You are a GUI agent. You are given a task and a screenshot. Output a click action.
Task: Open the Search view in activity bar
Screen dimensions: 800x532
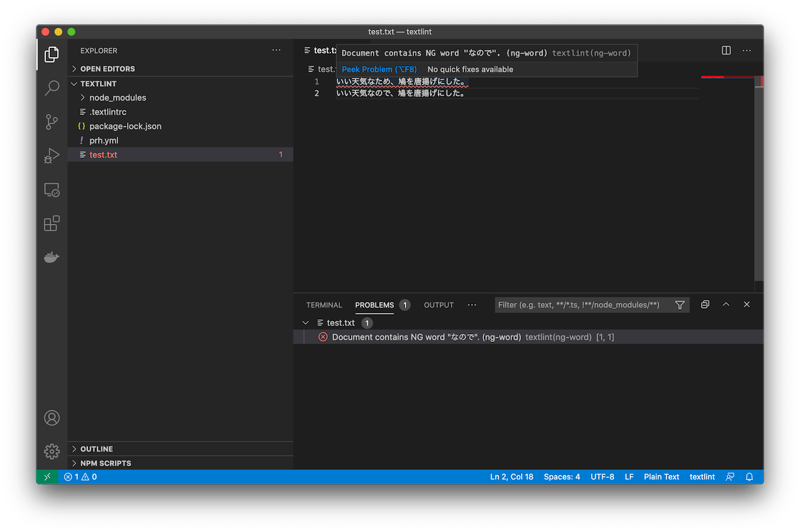tap(52, 88)
